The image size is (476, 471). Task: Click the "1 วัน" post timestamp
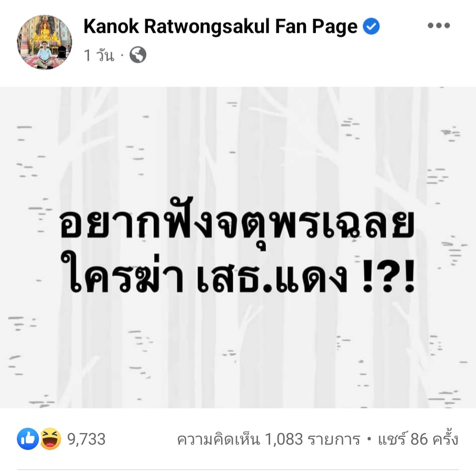coord(99,55)
